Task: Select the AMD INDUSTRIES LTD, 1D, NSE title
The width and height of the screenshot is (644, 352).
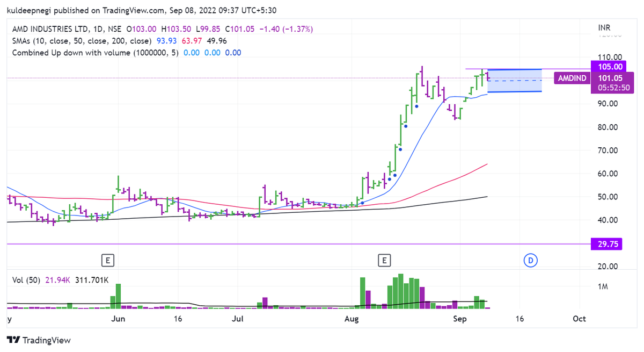Action: click(67, 28)
